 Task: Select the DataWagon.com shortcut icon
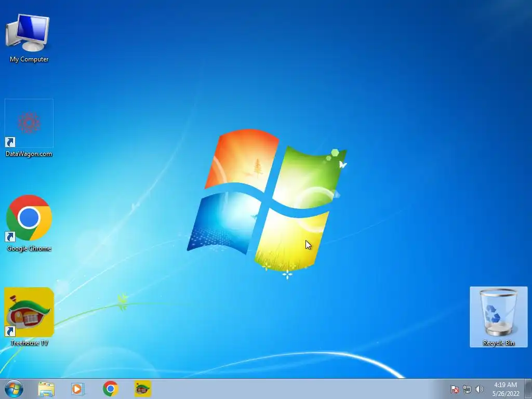pyautogui.click(x=29, y=123)
